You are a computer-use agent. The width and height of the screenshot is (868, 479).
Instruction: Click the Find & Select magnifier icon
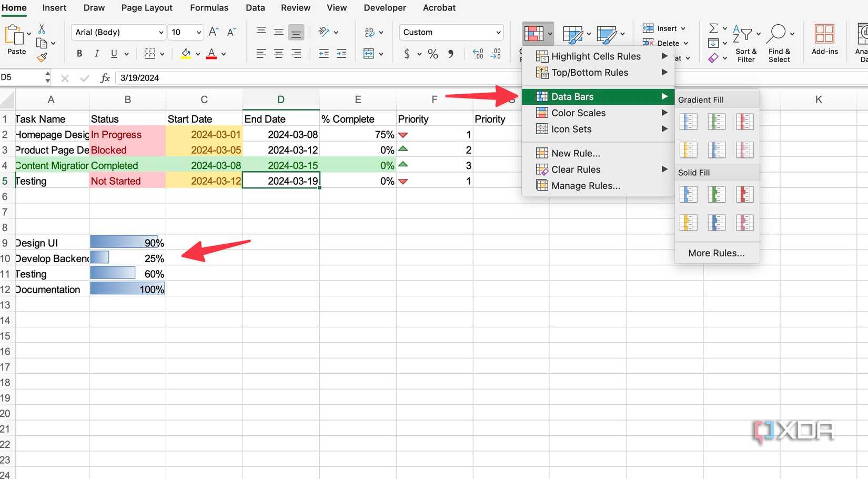tap(779, 33)
